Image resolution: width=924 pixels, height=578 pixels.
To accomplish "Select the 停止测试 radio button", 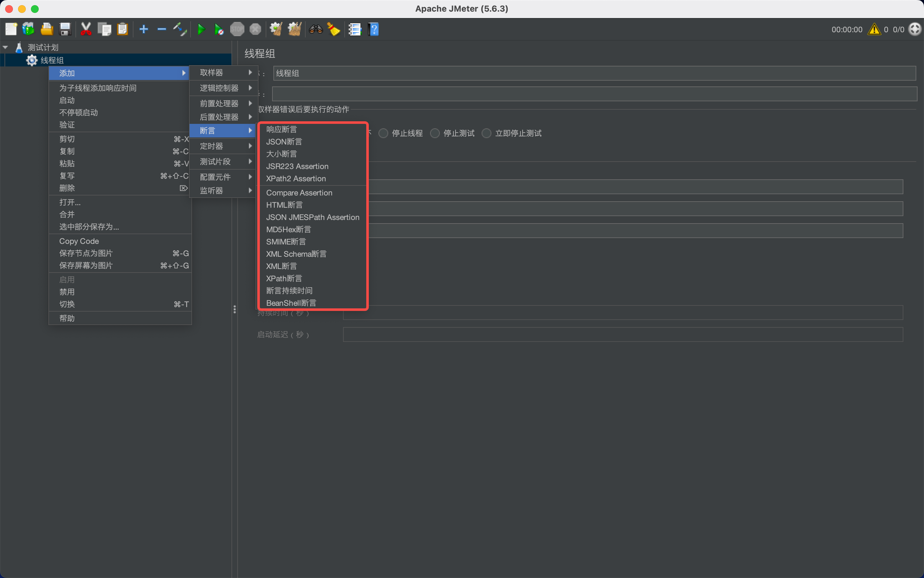I will (435, 133).
